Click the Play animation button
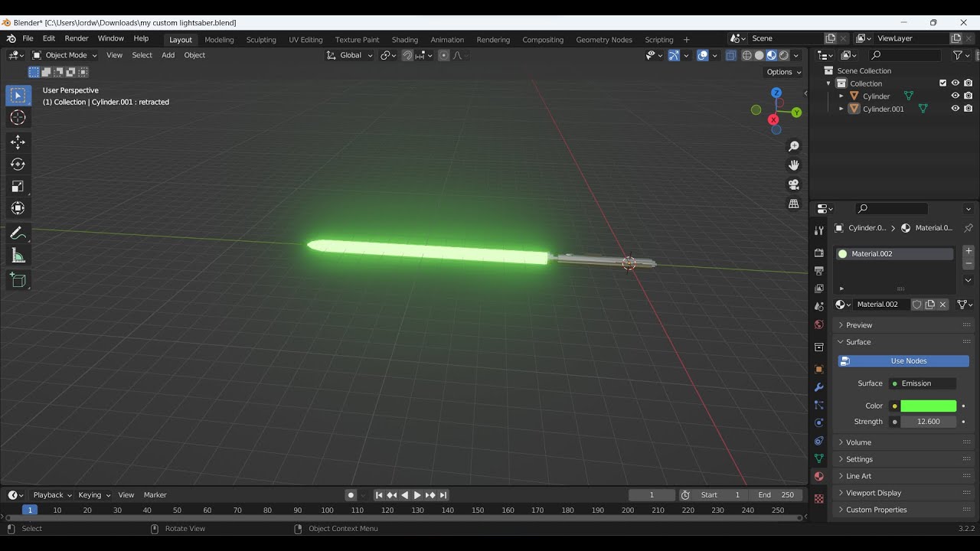 pos(417,495)
